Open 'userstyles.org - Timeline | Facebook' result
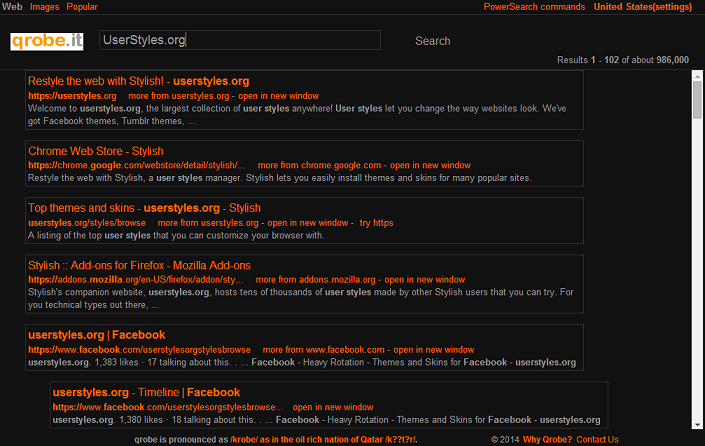The height and width of the screenshot is (446, 705). (146, 392)
